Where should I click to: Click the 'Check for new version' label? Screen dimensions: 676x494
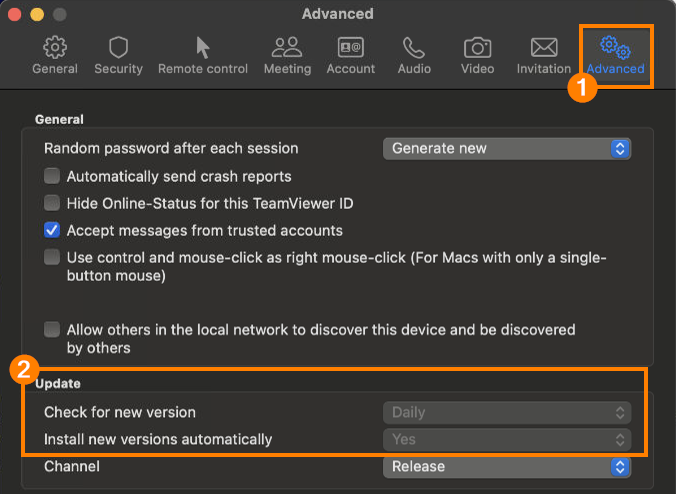point(120,413)
